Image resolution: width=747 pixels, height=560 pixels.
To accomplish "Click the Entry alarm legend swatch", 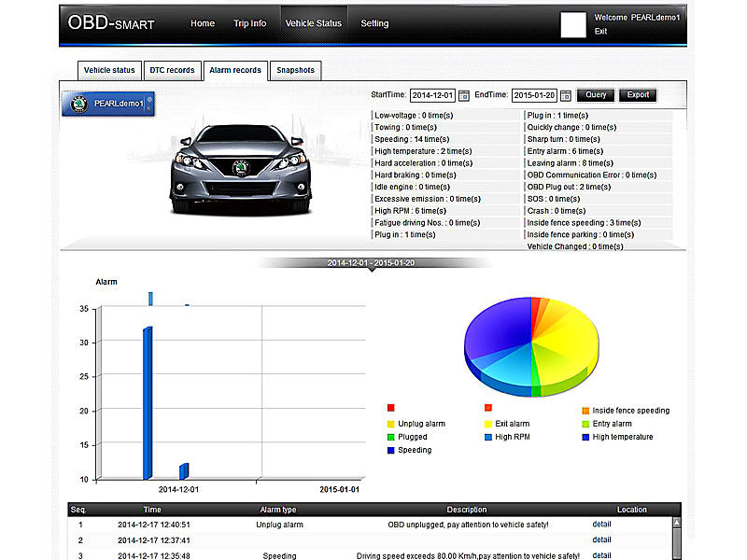I will (x=585, y=424).
